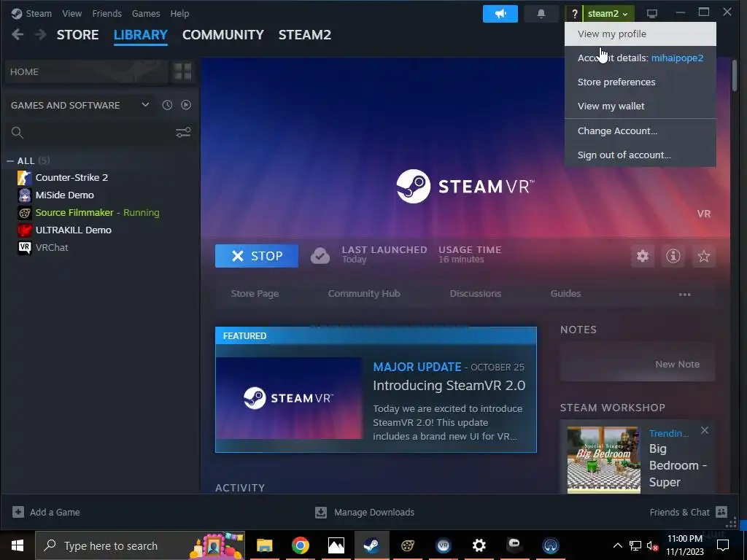Open SteamVR info icon
747x560 pixels.
[x=673, y=256]
